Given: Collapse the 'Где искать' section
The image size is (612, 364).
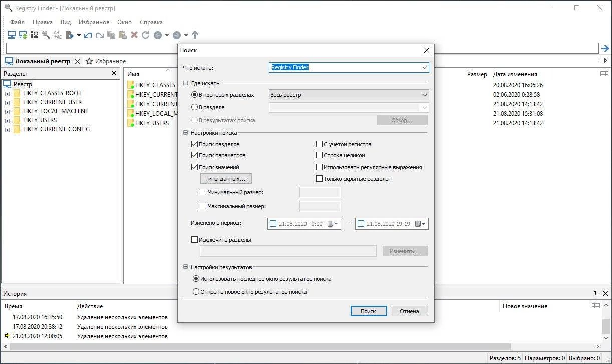Looking at the screenshot, I should (x=186, y=83).
